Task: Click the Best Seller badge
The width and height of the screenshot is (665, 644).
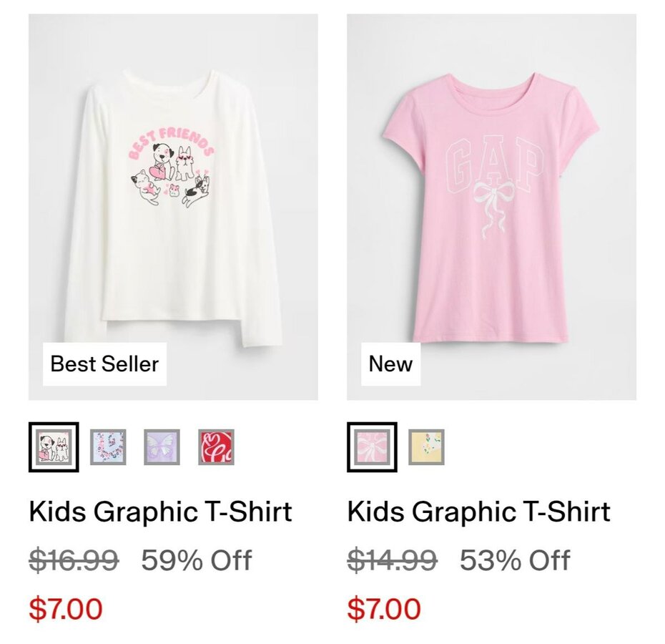Action: pos(104,364)
